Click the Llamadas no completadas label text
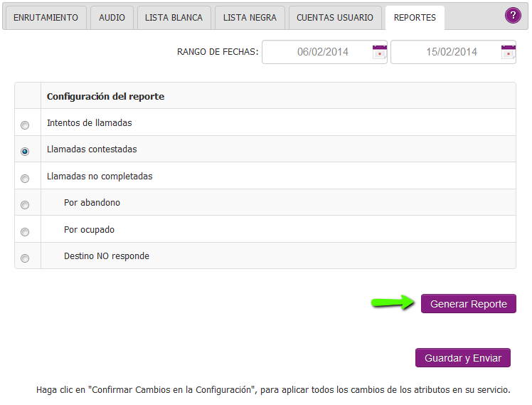This screenshot has width=532, height=405. [100, 177]
